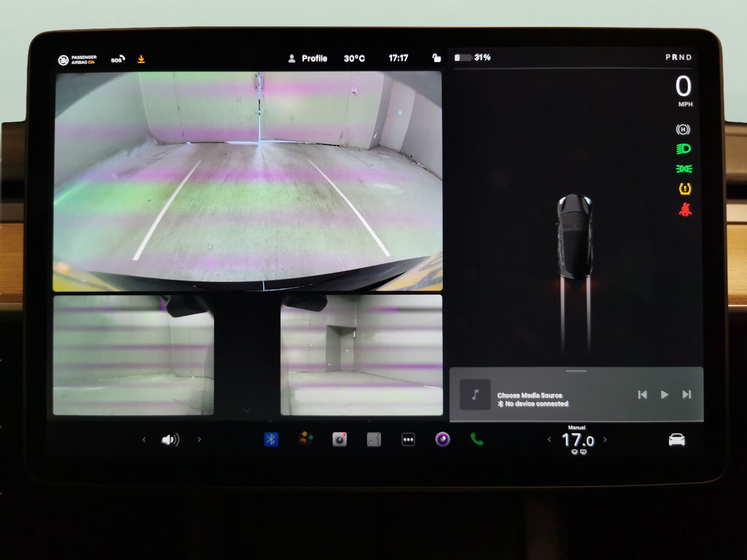Expand media player via top handle bar
The image size is (747, 560).
tap(576, 371)
